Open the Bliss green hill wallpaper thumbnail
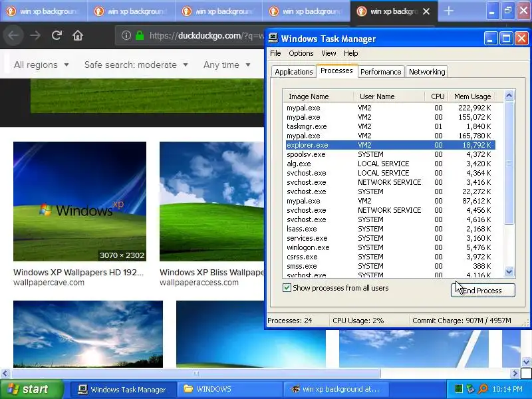 [211, 201]
